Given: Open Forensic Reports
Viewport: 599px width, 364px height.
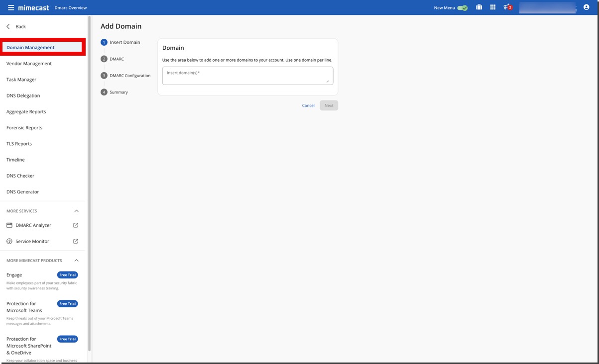Looking at the screenshot, I should click(24, 128).
